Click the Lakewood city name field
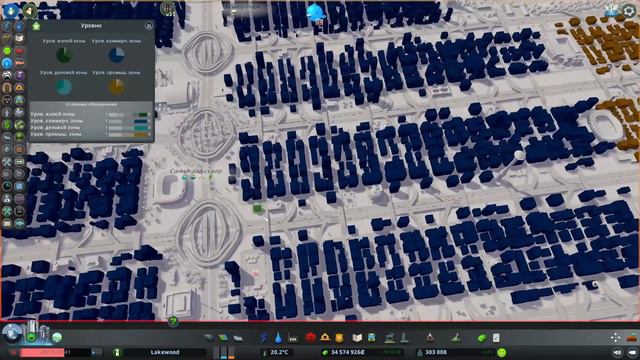Image resolution: width=640 pixels, height=360 pixels. pos(165,352)
